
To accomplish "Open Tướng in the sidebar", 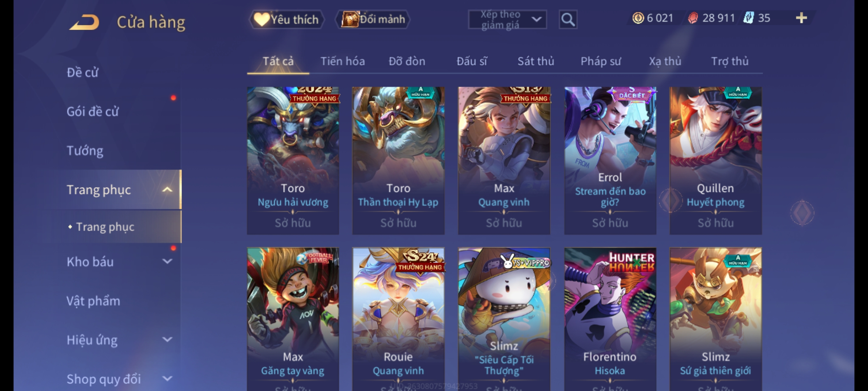I will click(85, 151).
